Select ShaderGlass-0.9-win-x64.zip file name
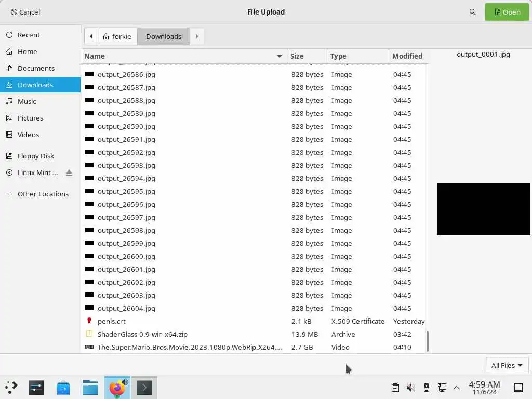 [x=142, y=334]
